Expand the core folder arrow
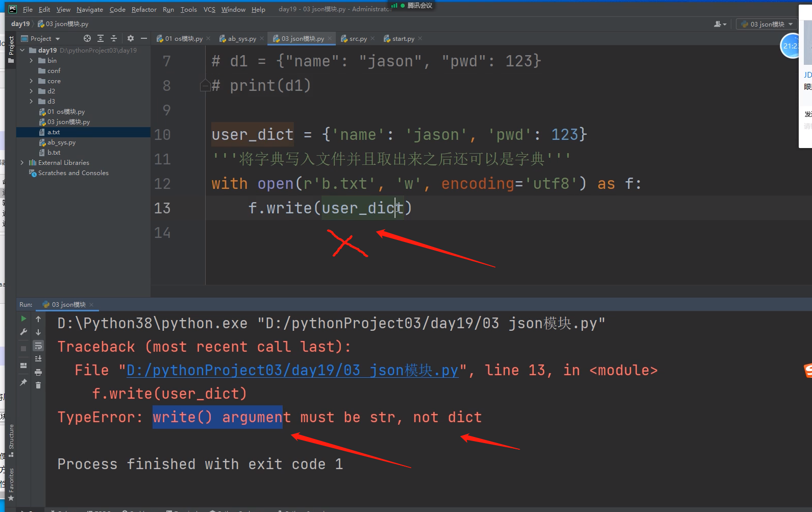Screen dimensions: 812x512 pos(31,81)
